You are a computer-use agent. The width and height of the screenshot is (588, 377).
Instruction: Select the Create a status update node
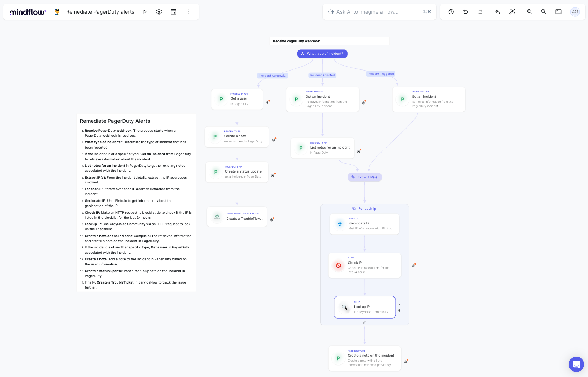[x=237, y=172]
